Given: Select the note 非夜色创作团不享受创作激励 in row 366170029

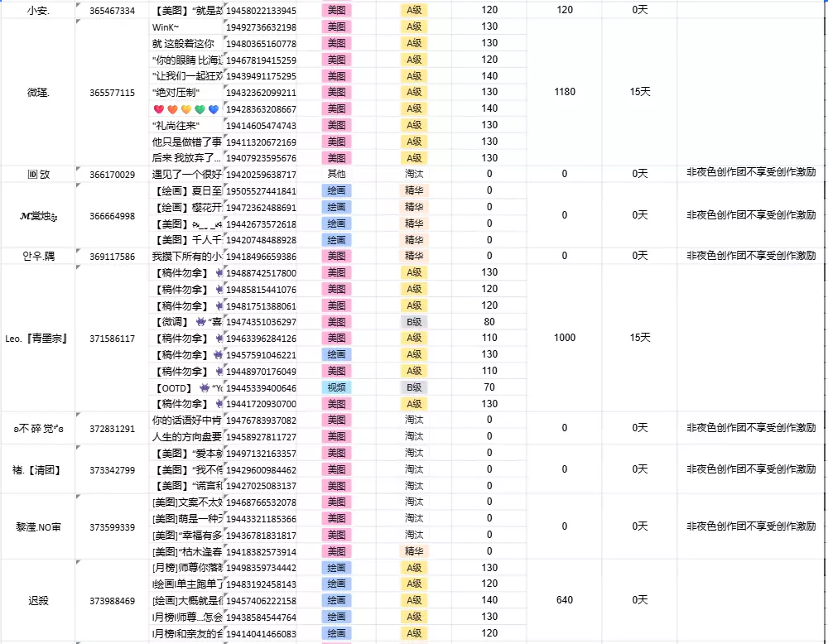Looking at the screenshot, I should pyautogui.click(x=751, y=172).
